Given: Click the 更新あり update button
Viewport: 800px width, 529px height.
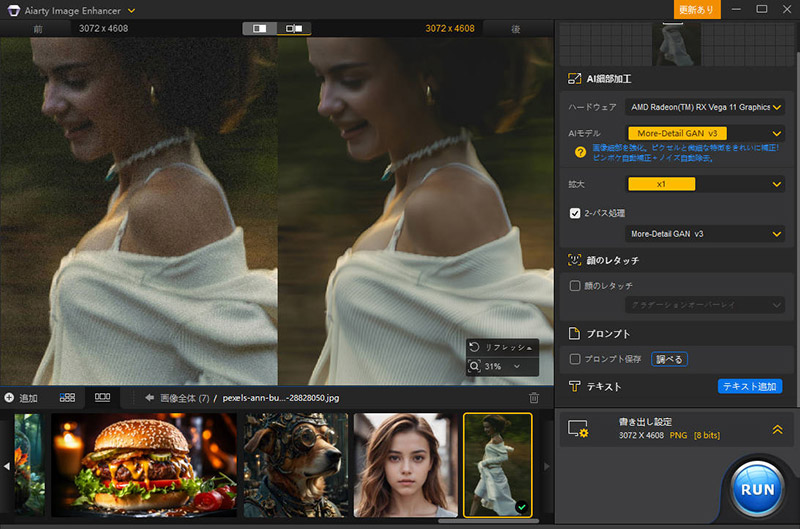Looking at the screenshot, I should tap(696, 10).
